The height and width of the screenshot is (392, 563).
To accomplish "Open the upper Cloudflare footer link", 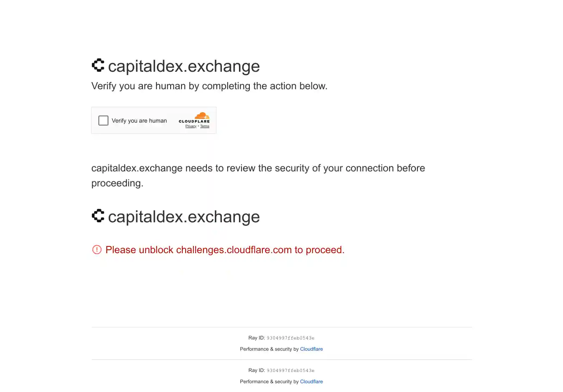I will [x=312, y=349].
